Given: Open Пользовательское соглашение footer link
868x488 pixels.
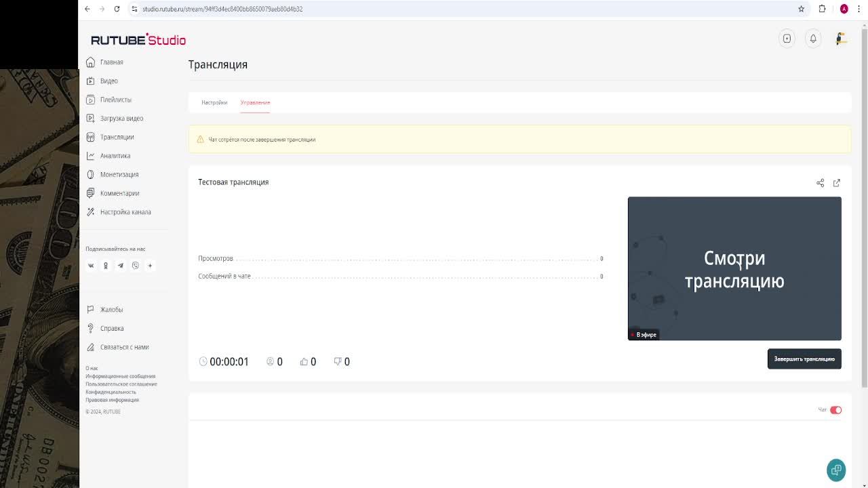Looking at the screenshot, I should click(x=121, y=384).
